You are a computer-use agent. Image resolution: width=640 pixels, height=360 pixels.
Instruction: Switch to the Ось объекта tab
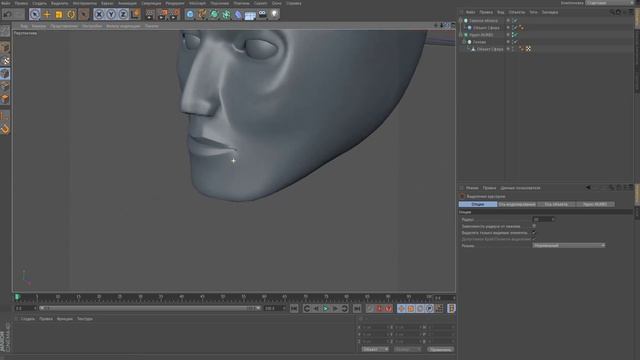[x=556, y=204]
